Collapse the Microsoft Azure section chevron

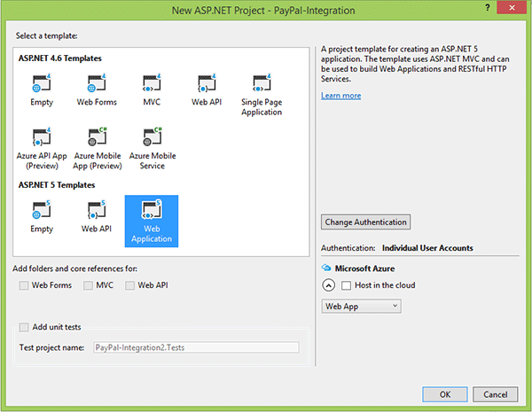(328, 285)
